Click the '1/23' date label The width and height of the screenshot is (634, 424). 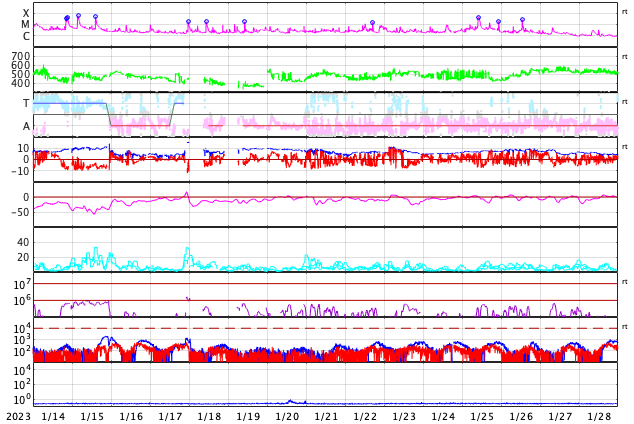[404, 416]
